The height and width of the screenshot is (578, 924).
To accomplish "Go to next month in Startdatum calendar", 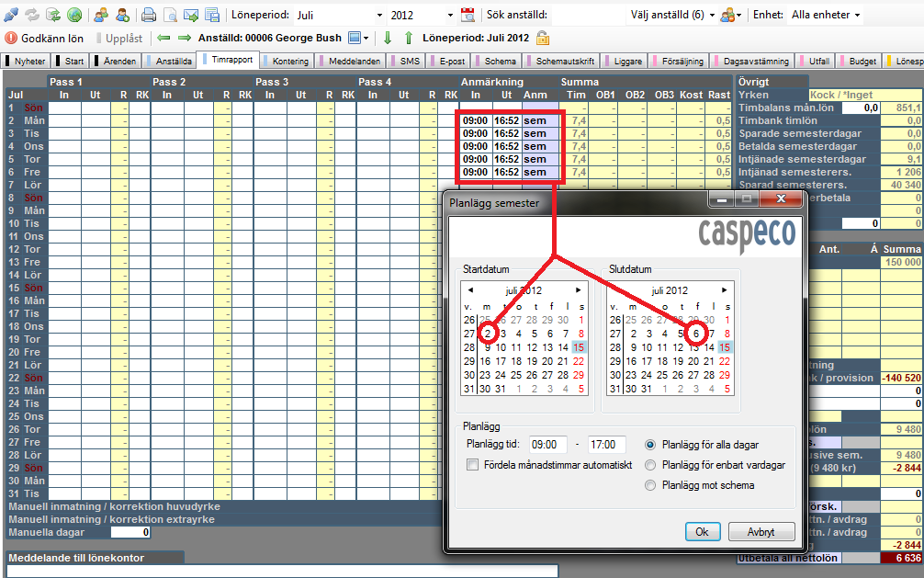I will (x=579, y=290).
